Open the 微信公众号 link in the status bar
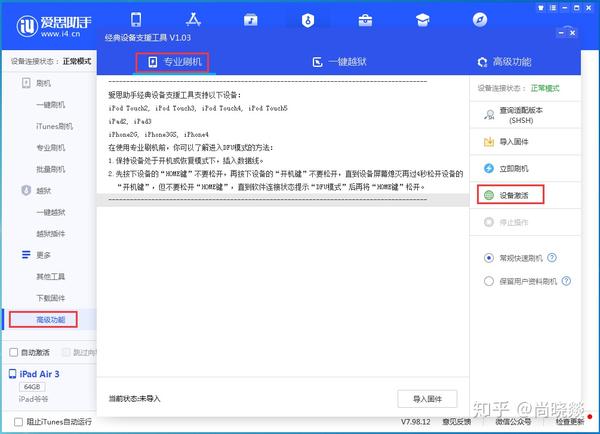The image size is (600, 434). (513, 422)
